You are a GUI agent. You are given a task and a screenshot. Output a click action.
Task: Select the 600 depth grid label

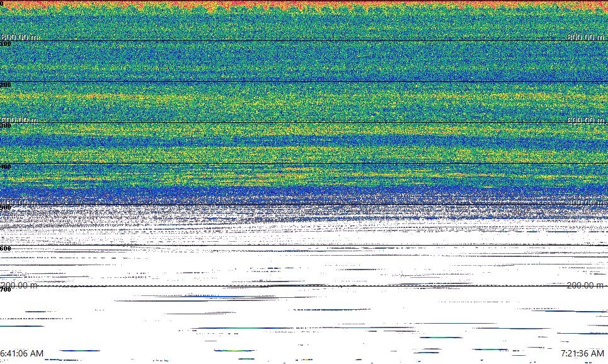tap(6, 249)
